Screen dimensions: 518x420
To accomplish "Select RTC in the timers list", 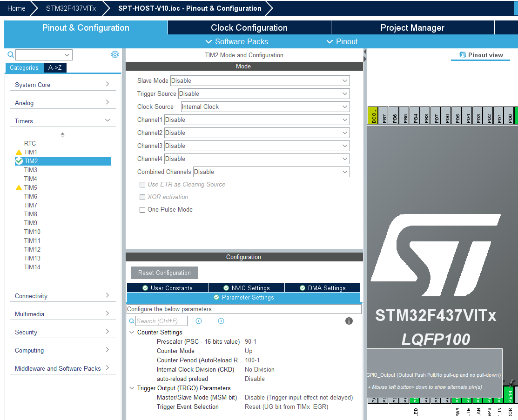I will 30,143.
